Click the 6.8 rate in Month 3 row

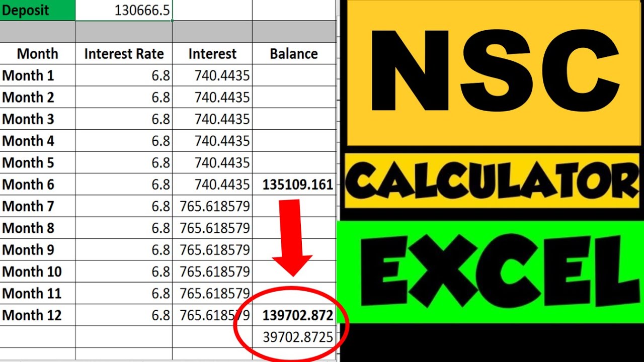click(x=124, y=119)
